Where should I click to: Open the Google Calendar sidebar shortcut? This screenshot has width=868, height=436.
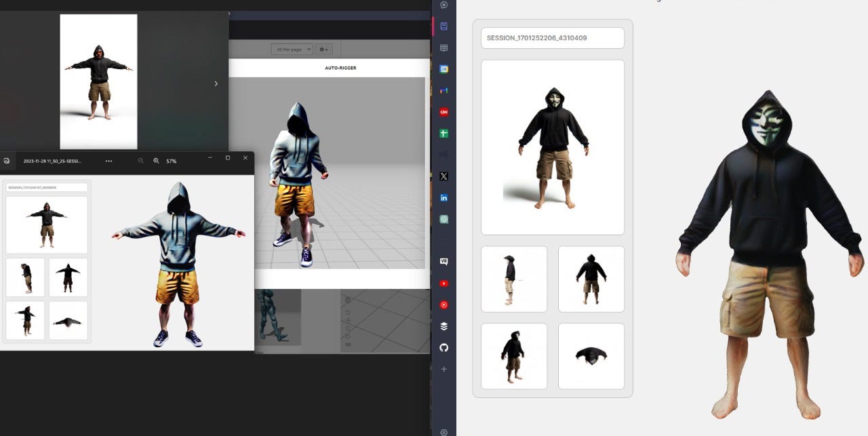[x=444, y=69]
